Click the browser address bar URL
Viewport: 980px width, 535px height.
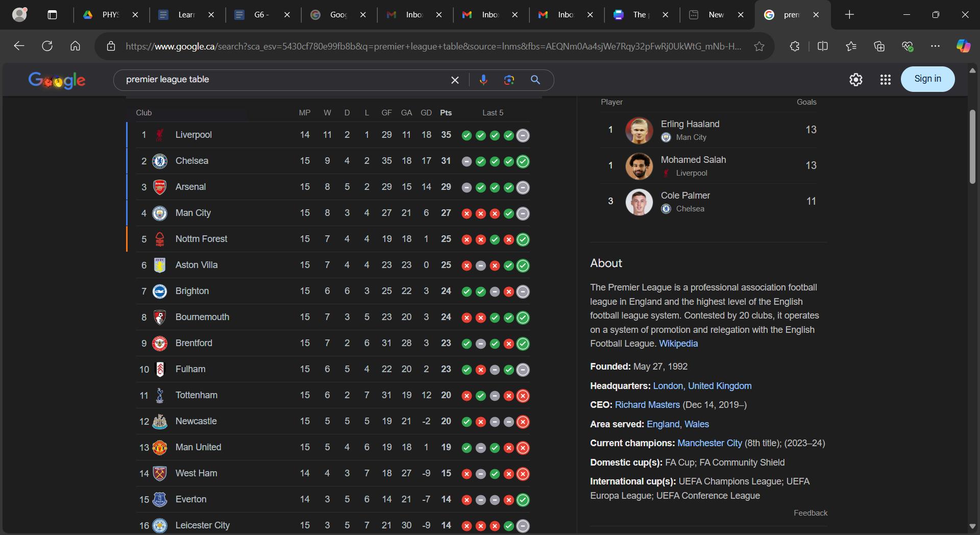point(433,46)
